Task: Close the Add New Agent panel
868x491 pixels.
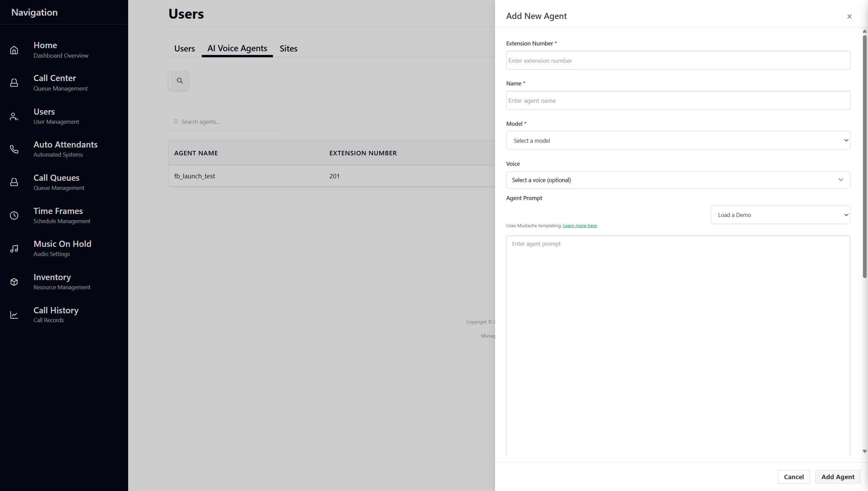Action: 849,16
